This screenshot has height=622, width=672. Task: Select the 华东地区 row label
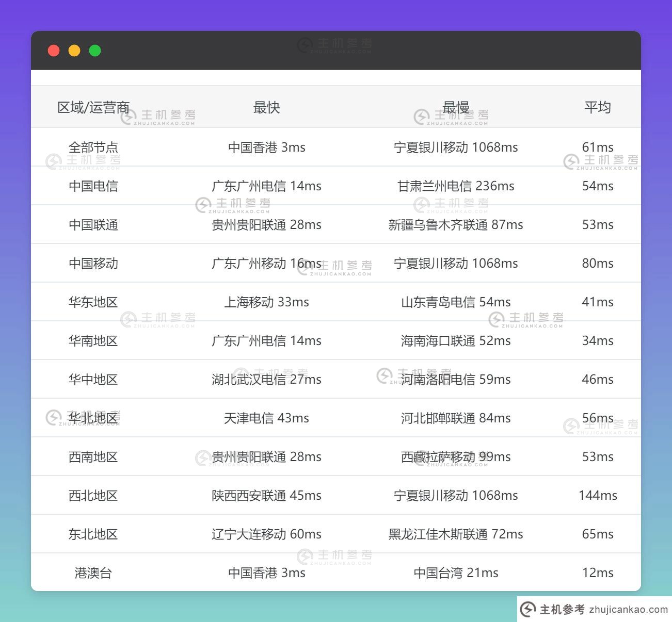click(93, 302)
